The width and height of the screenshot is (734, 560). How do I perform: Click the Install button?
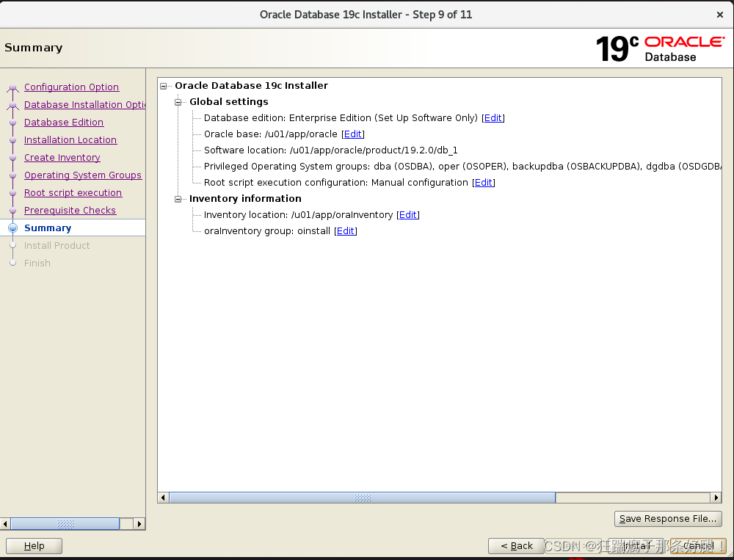pos(636,545)
